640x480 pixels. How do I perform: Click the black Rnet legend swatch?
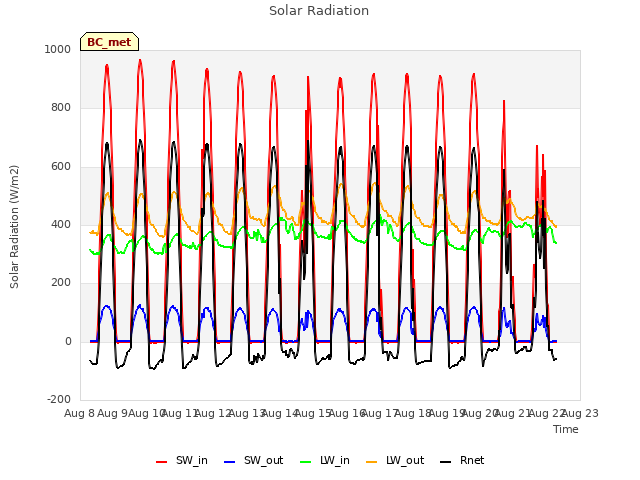coord(446,462)
